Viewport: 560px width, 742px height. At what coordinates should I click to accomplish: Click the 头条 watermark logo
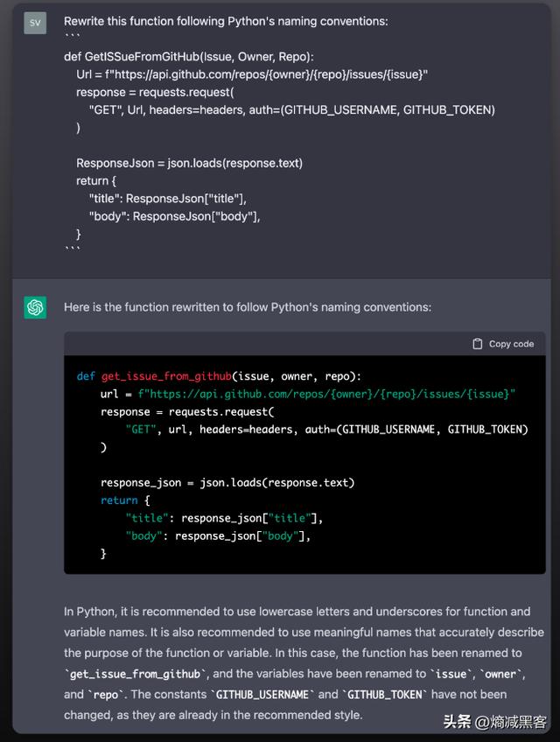pyautogui.click(x=458, y=722)
